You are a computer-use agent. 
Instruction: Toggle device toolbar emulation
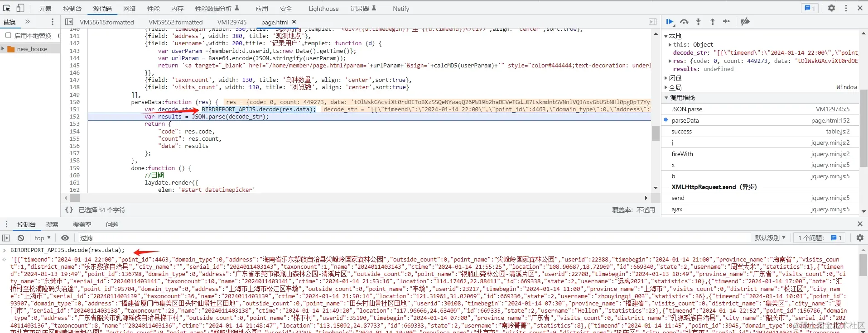[x=20, y=8]
